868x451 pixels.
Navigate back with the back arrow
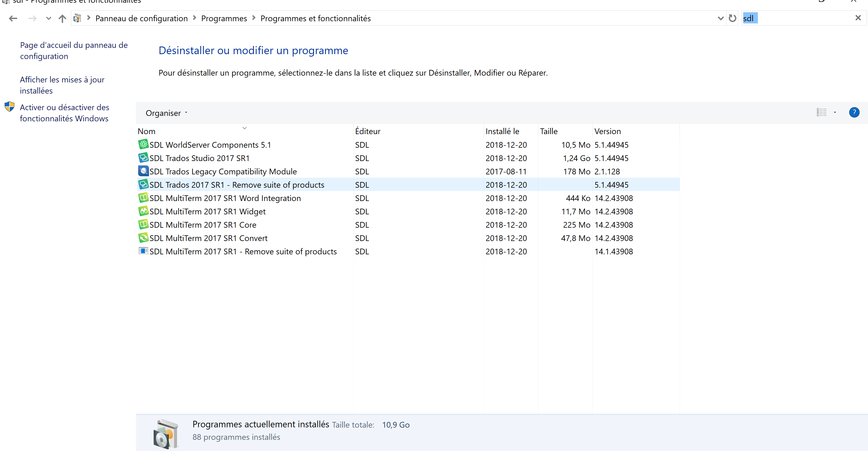click(13, 18)
